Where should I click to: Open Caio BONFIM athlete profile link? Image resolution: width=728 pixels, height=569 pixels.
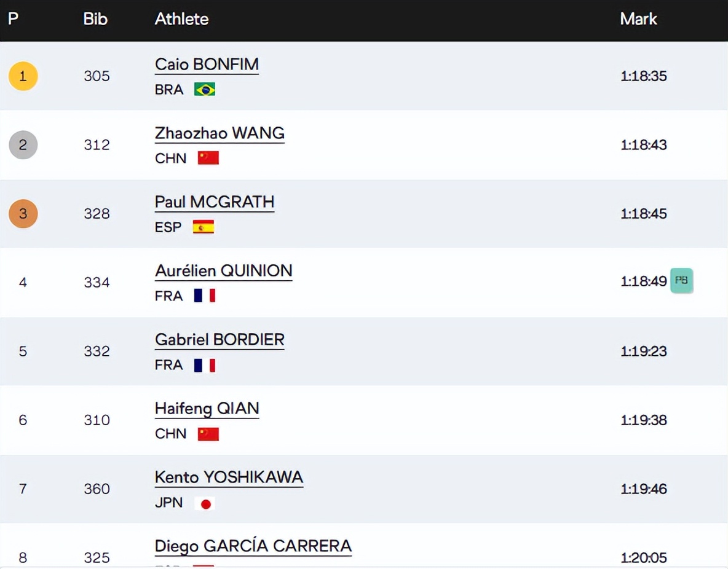pos(207,65)
